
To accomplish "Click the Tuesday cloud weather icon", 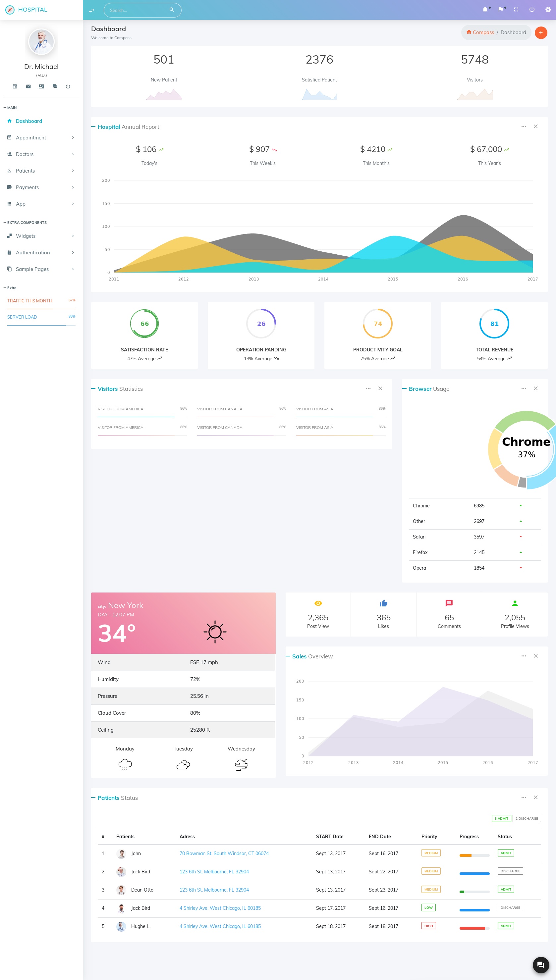I will point(183,764).
